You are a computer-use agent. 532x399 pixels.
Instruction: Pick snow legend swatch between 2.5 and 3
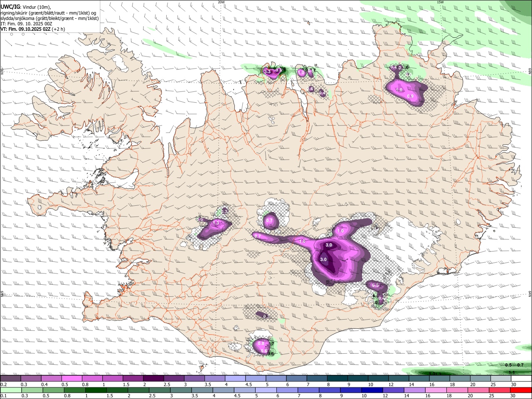174,378
